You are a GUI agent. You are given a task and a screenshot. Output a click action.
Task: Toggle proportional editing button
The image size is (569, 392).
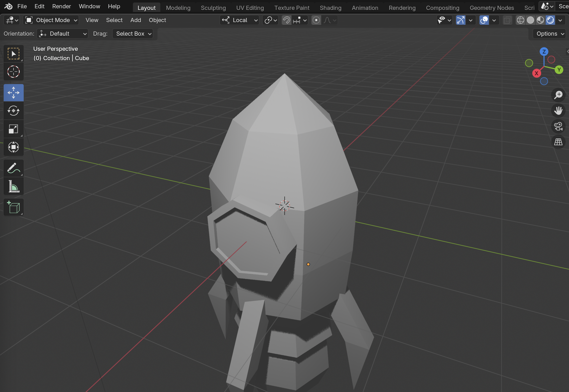(316, 20)
